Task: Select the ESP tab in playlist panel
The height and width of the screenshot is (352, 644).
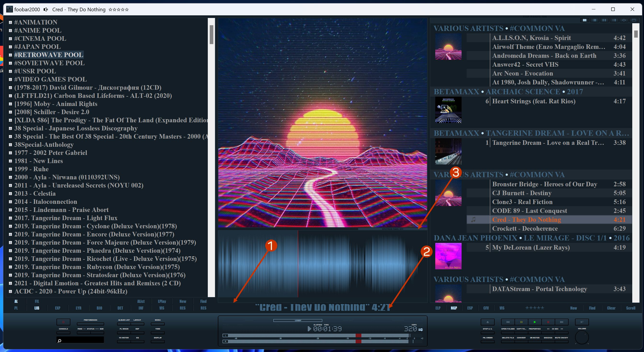Action: point(470,308)
